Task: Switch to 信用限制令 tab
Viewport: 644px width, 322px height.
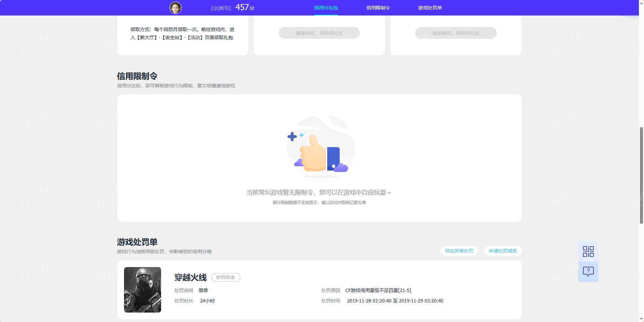Action: 378,8
